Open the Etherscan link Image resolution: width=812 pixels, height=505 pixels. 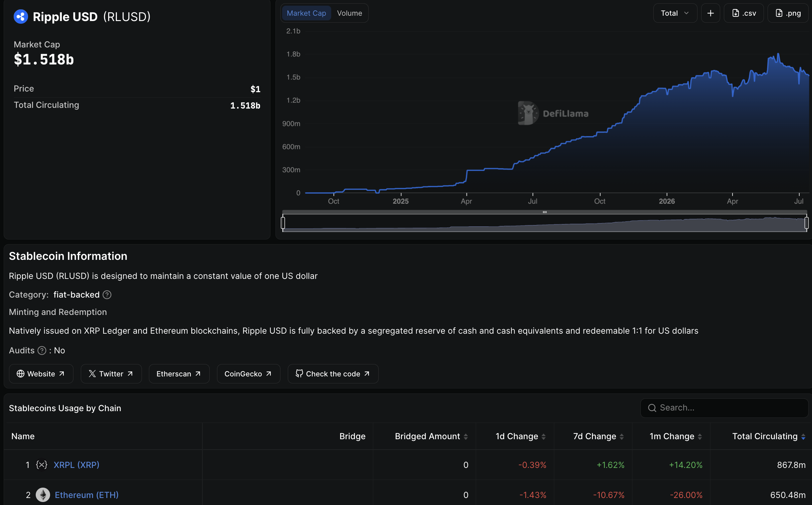[179, 374]
